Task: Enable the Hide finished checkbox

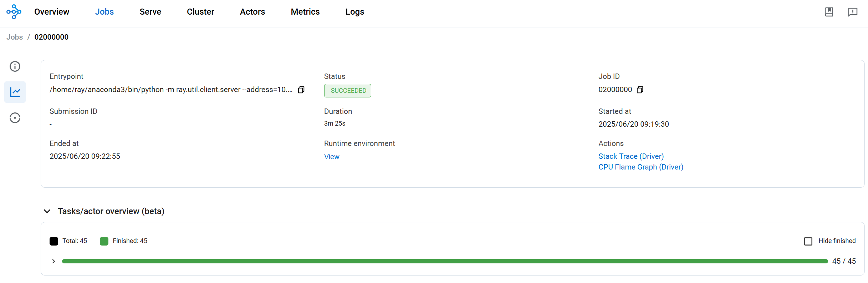Action: pyautogui.click(x=808, y=241)
